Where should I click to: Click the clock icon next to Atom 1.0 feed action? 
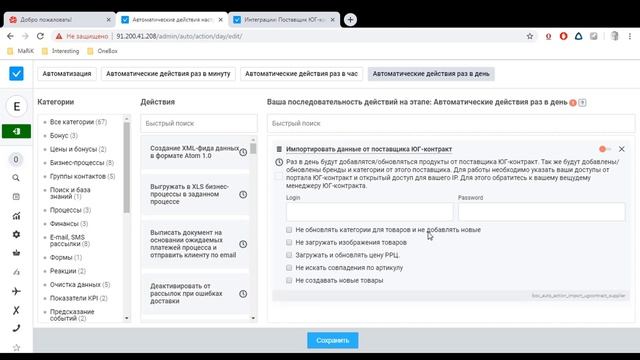click(x=243, y=152)
